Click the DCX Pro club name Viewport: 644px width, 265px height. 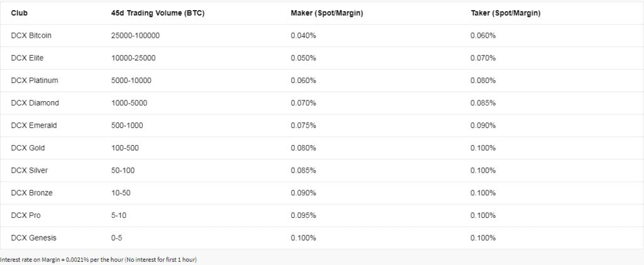(x=26, y=216)
